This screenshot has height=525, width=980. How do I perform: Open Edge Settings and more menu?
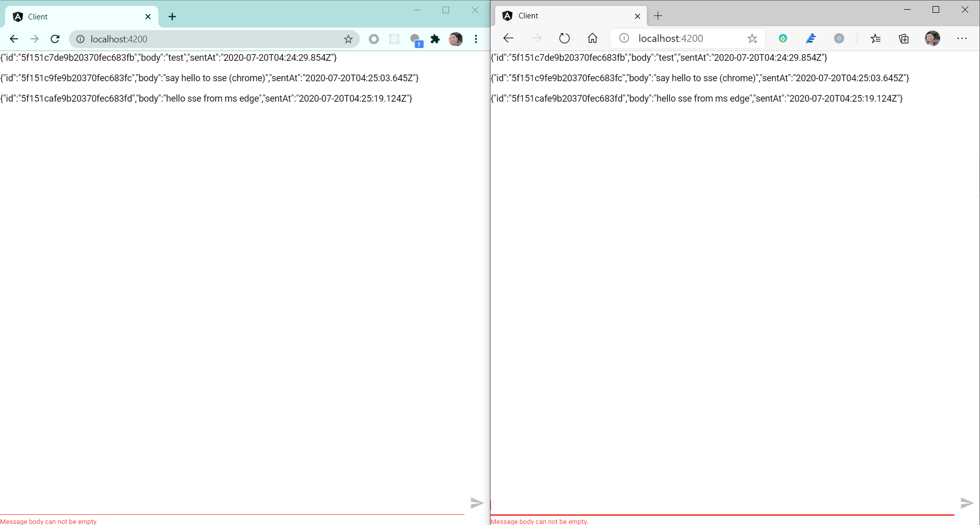[x=962, y=38]
